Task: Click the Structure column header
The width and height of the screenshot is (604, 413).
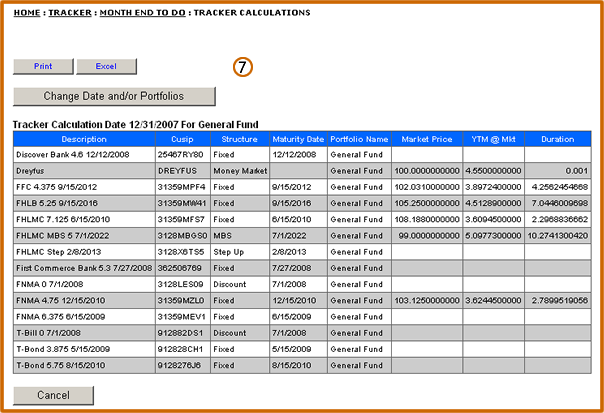Action: coord(240,139)
